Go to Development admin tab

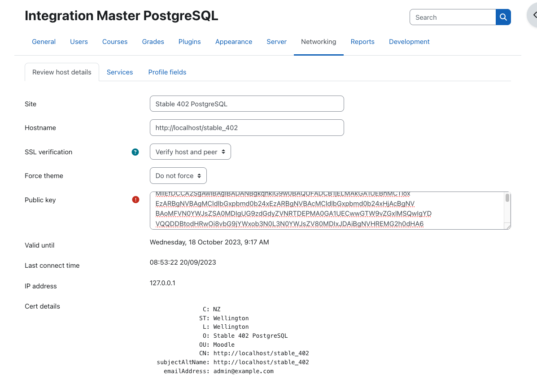[409, 42]
